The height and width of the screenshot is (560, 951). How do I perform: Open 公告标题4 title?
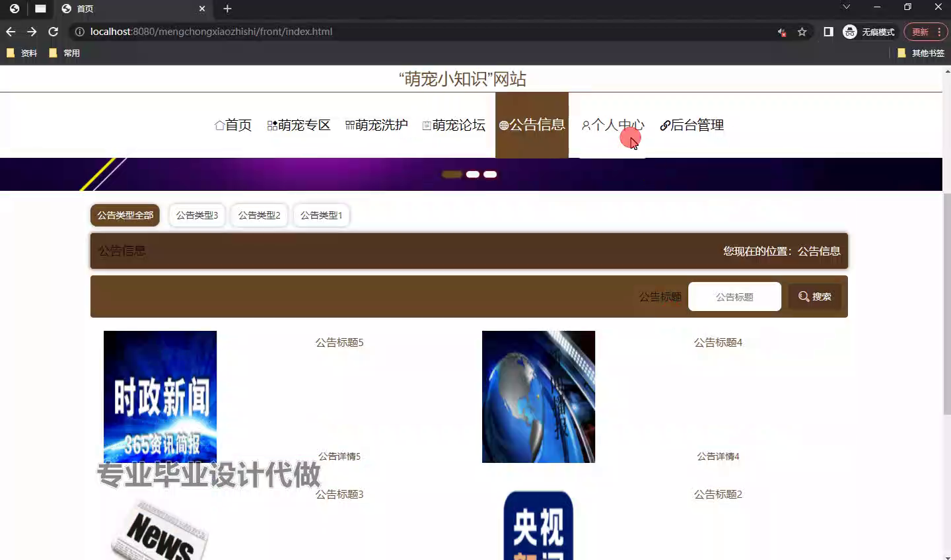(718, 342)
